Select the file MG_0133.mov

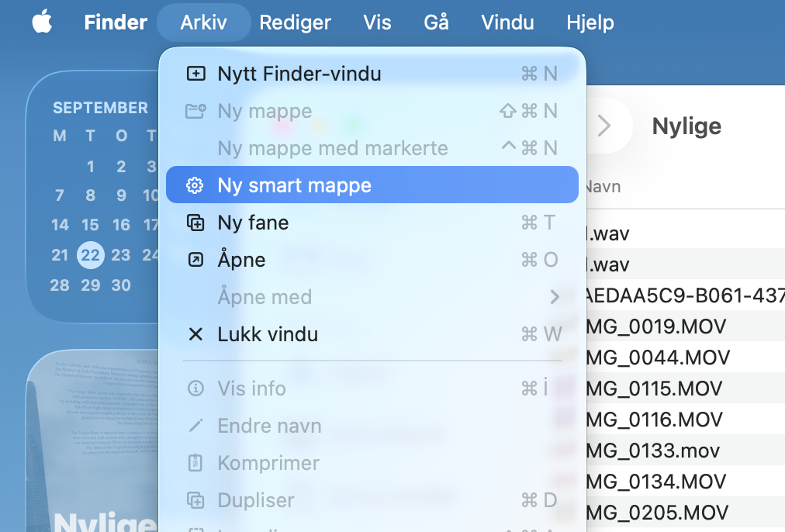click(x=653, y=451)
